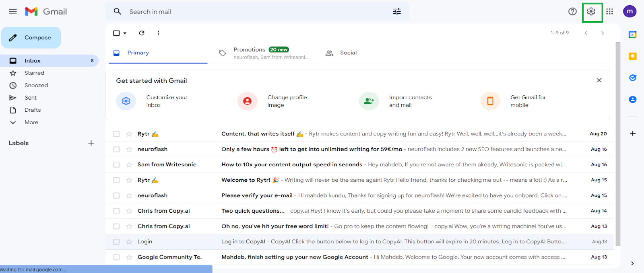Select Google Community Team email checkbox
Image resolution: width=644 pixels, height=273 pixels.
tap(116, 257)
